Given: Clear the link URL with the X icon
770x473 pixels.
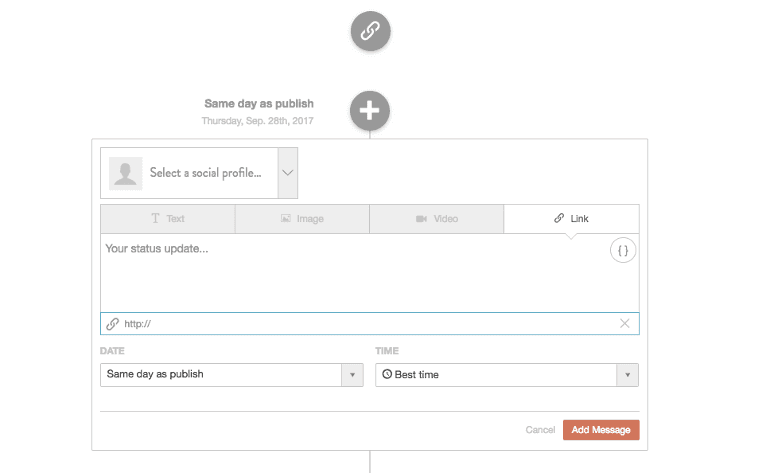Looking at the screenshot, I should [x=625, y=323].
